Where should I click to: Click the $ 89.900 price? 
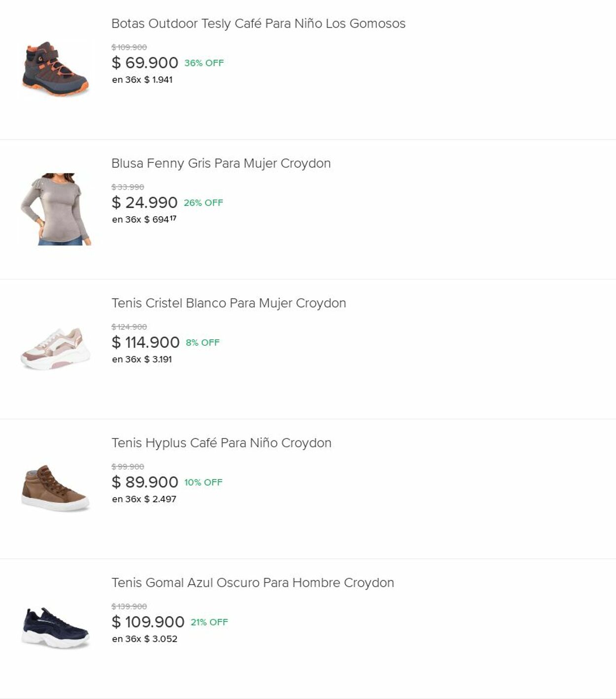click(144, 482)
